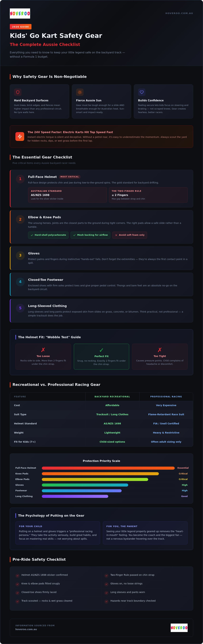Click the lightning bolt icon in 24V Speed Factor
The width and height of the screenshot is (203, 644).
20,137
